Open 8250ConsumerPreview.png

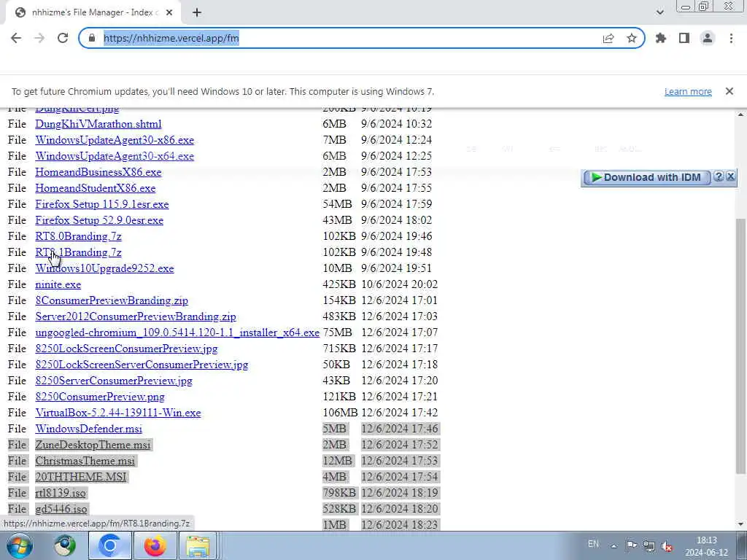point(99,397)
